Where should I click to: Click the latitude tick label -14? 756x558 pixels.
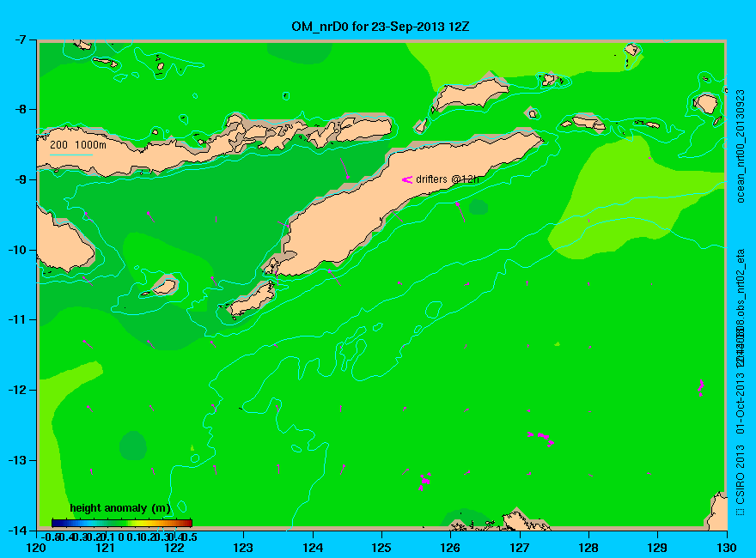tap(17, 530)
